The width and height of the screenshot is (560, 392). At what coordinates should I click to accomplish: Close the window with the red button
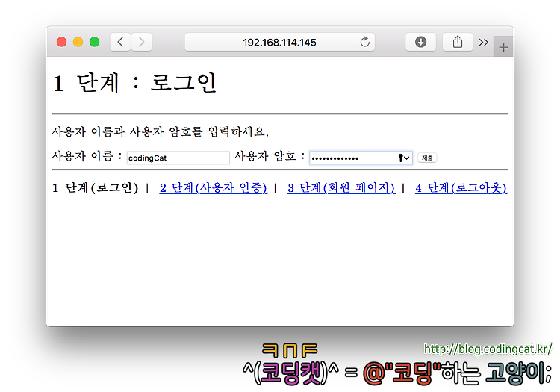pyautogui.click(x=61, y=42)
